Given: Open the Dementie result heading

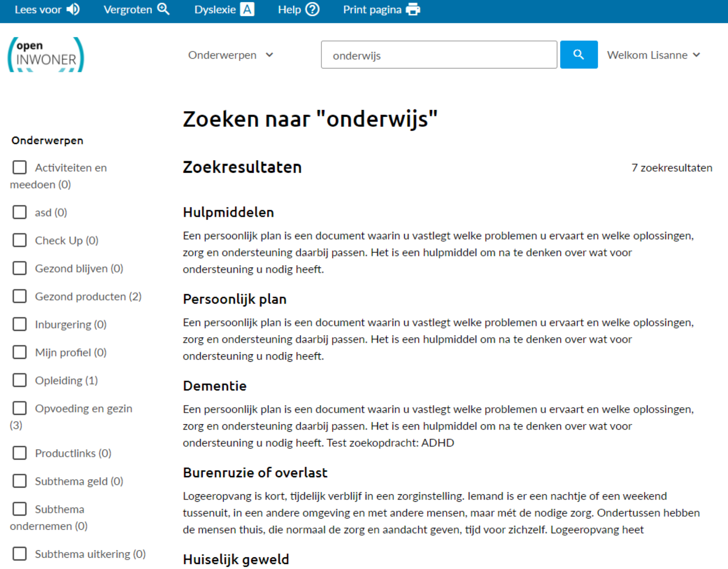Looking at the screenshot, I should [x=215, y=386].
